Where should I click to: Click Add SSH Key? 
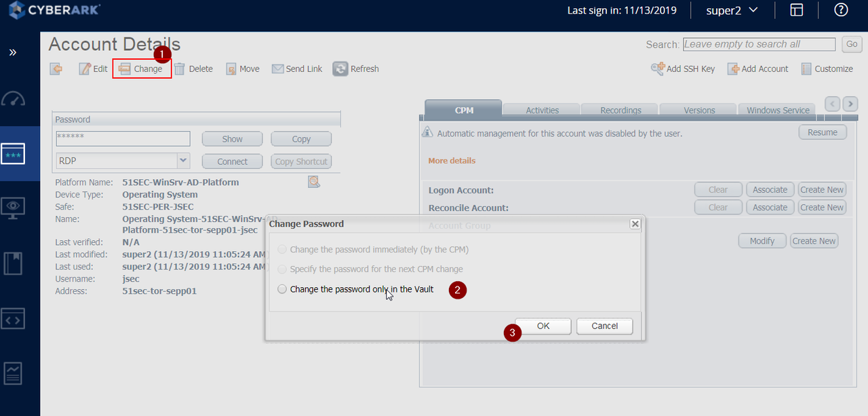683,69
